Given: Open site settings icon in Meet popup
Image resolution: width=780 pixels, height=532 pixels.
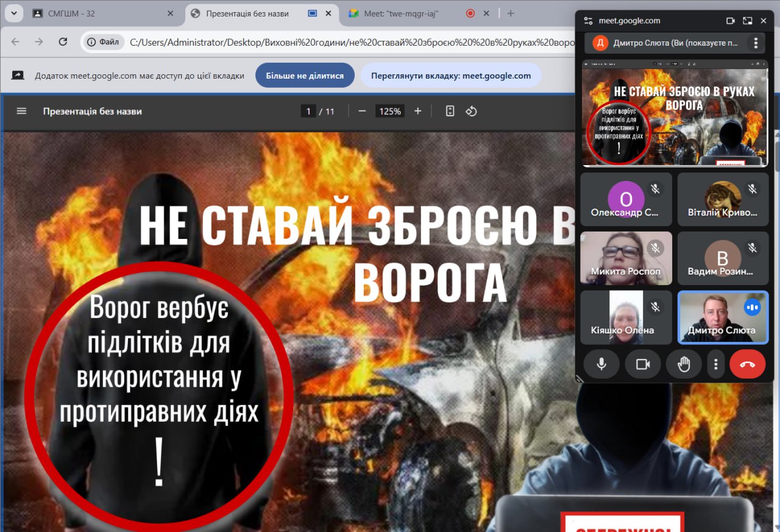Looking at the screenshot, I should (x=588, y=21).
